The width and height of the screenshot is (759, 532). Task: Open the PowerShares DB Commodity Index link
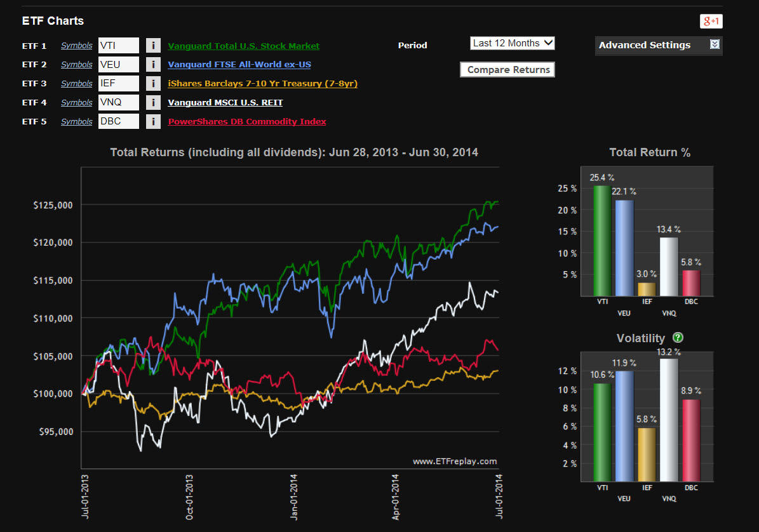point(246,122)
